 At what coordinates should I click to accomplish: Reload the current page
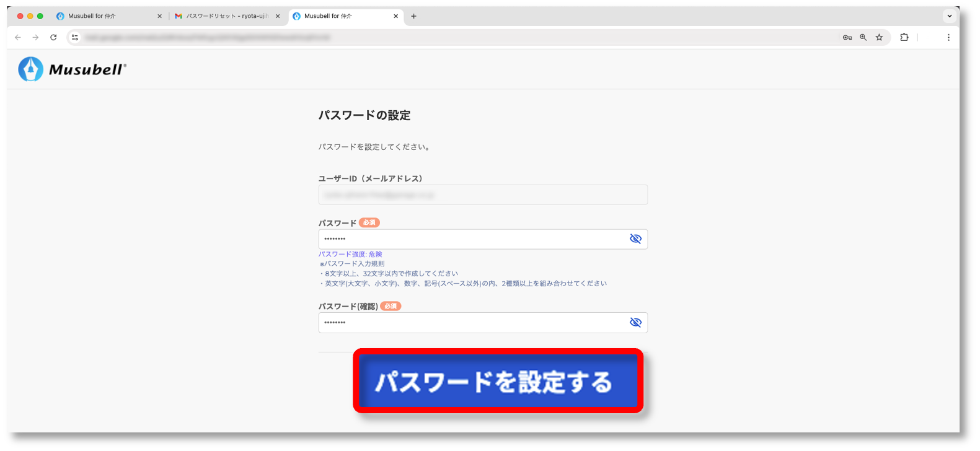[53, 37]
